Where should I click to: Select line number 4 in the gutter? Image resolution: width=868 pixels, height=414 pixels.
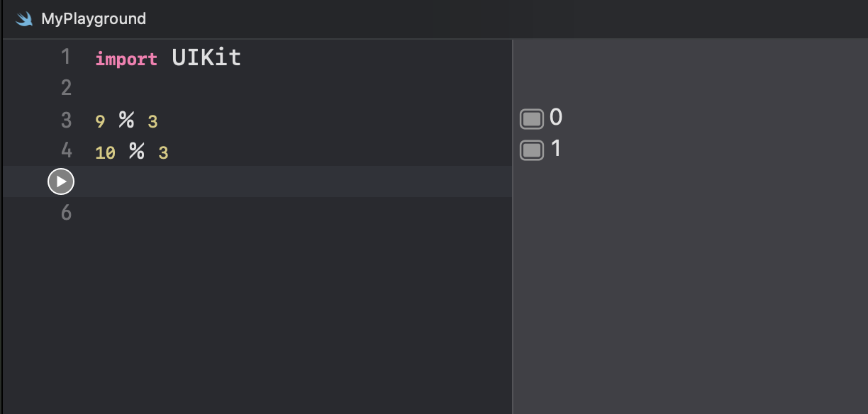pyautogui.click(x=66, y=151)
